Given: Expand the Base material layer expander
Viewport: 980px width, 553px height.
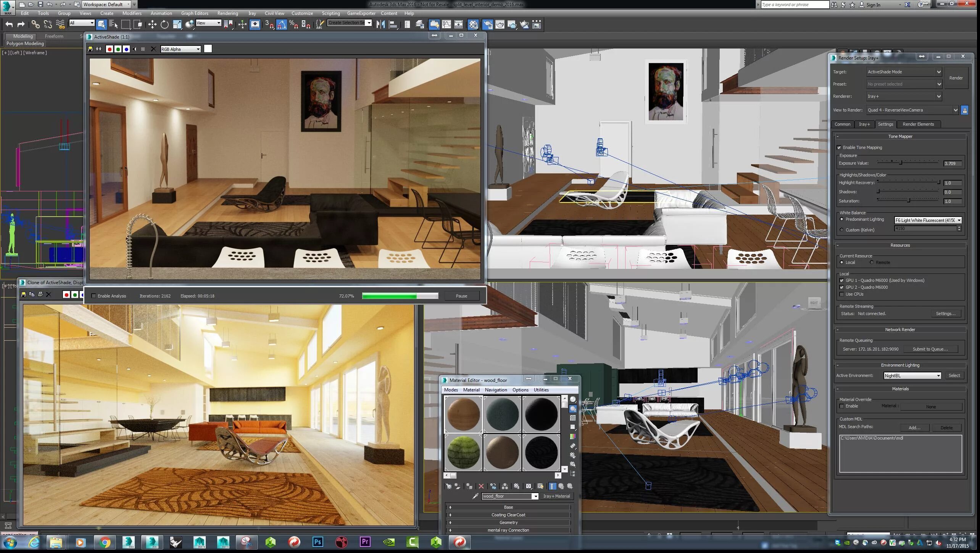Looking at the screenshot, I should coord(450,506).
